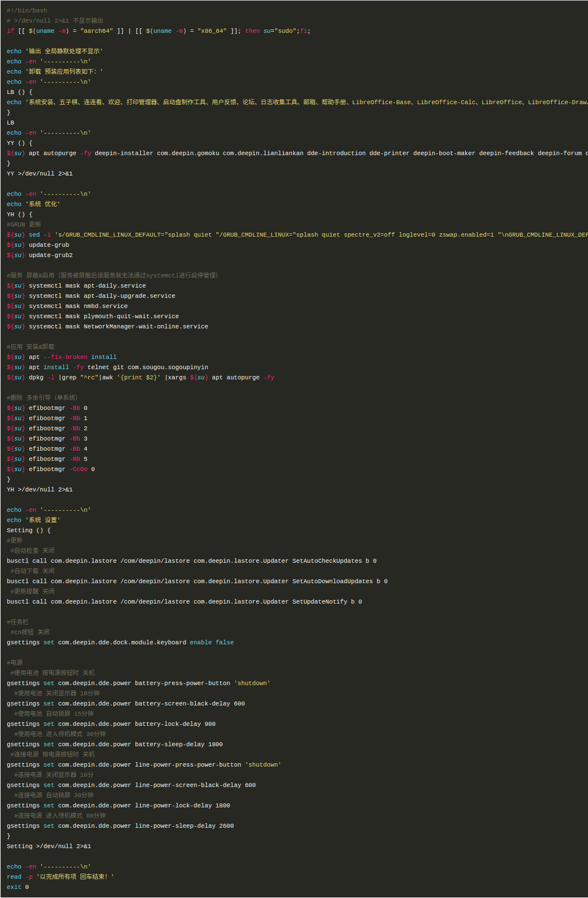588x898 pixels.
Task: Click the 'battery-screen-black-delay 600' line
Action: point(126,704)
